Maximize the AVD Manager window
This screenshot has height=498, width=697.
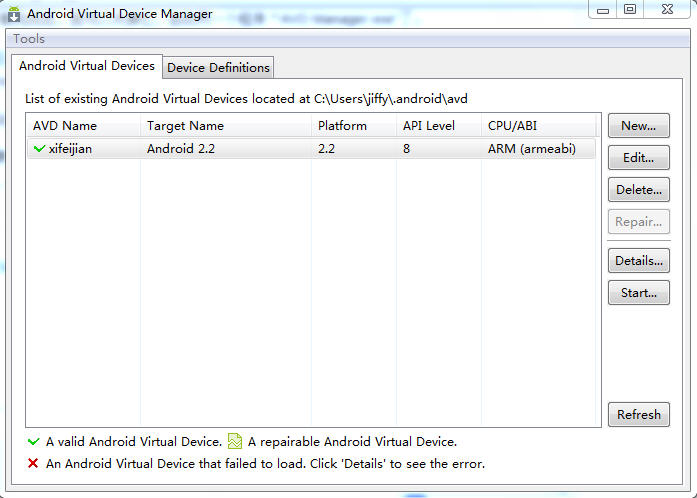tap(630, 10)
